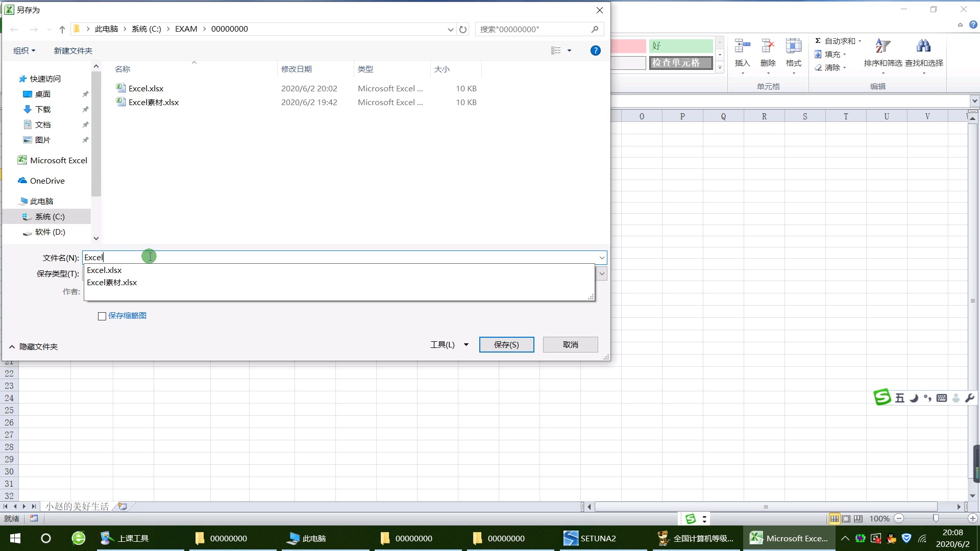The image size is (980, 551).
Task: Toggle the save thumbnail checkbox
Action: (102, 316)
